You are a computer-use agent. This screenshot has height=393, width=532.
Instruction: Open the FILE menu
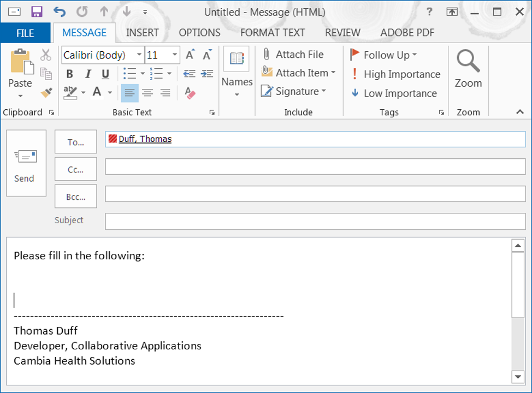25,33
